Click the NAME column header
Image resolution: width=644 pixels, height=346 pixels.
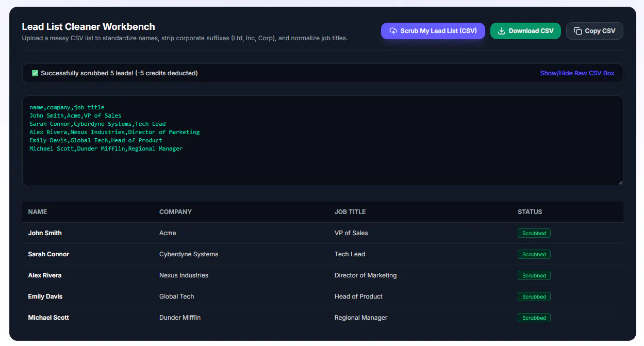[x=37, y=212]
